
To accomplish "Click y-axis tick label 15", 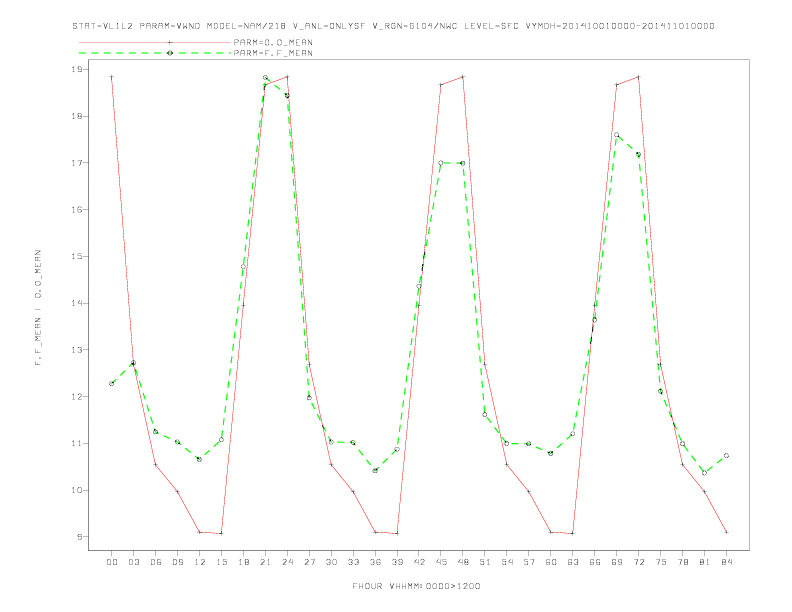I will coord(78,257).
